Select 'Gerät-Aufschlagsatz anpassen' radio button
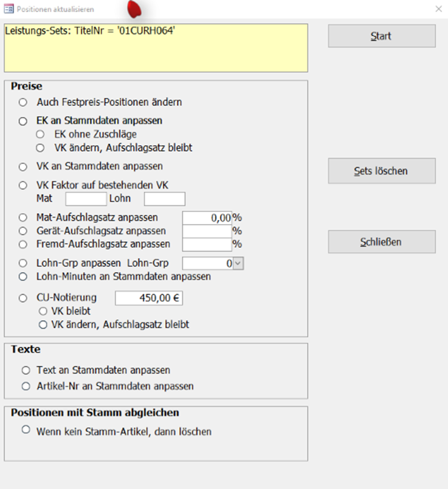 pyautogui.click(x=24, y=231)
